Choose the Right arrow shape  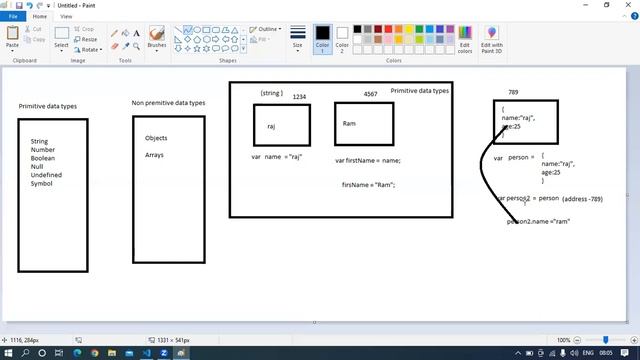[x=216, y=39]
